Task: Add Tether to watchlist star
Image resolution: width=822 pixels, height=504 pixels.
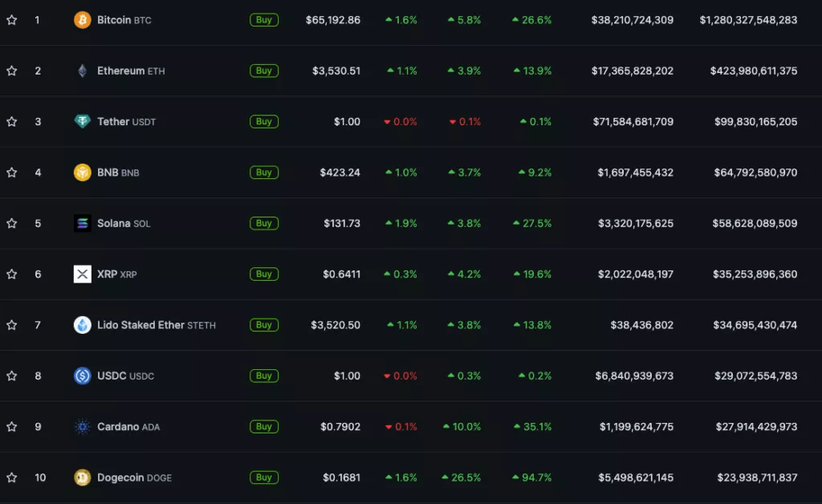Action: 11,121
